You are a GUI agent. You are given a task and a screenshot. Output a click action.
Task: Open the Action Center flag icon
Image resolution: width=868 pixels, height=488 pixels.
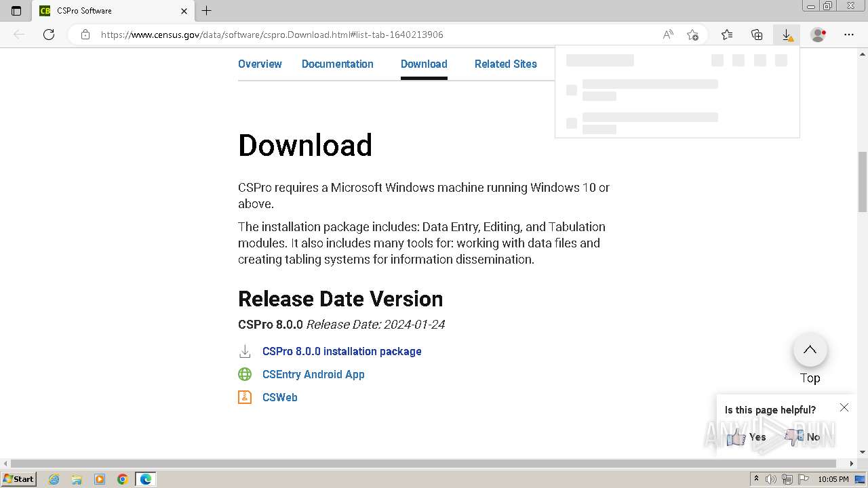803,479
